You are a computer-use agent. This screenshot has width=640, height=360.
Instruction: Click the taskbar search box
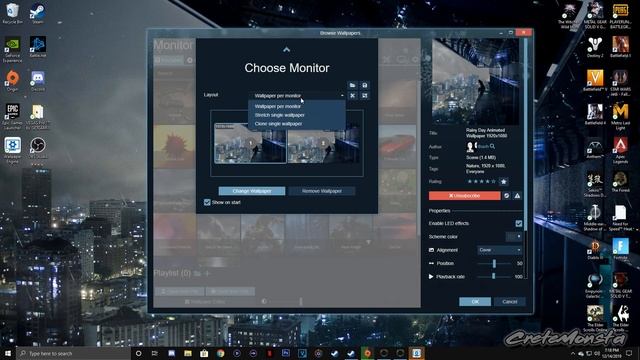coord(73,353)
